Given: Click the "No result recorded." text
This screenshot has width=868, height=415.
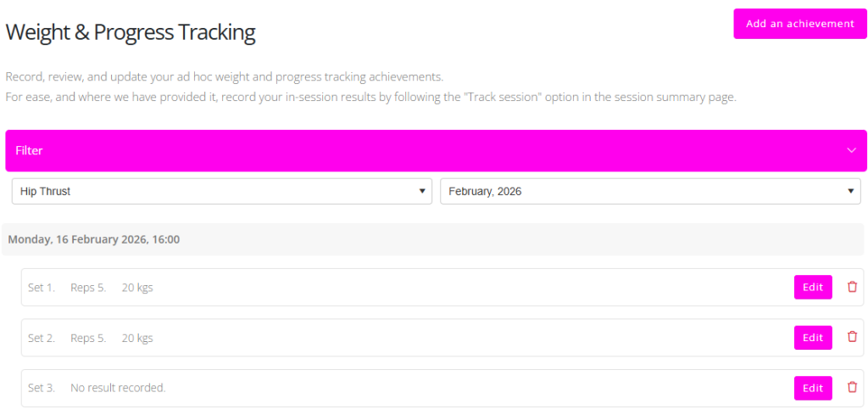Looking at the screenshot, I should [118, 388].
